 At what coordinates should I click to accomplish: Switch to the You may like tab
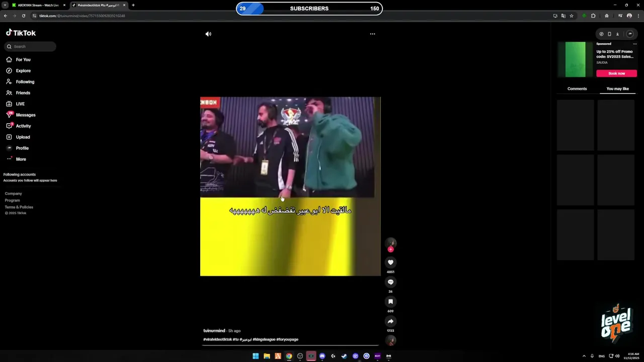618,88
